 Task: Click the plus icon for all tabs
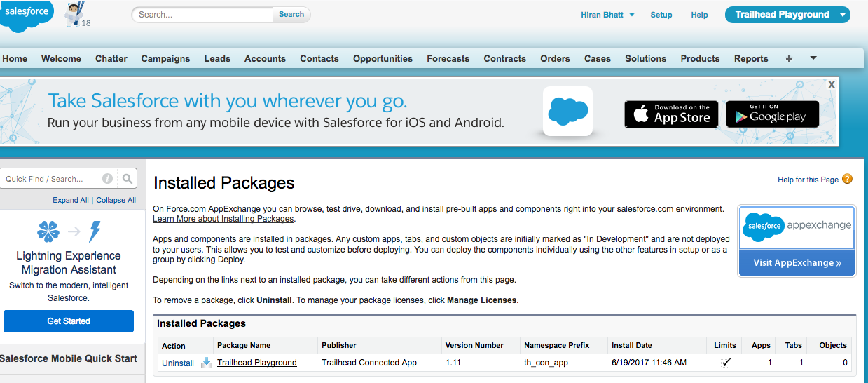click(789, 59)
